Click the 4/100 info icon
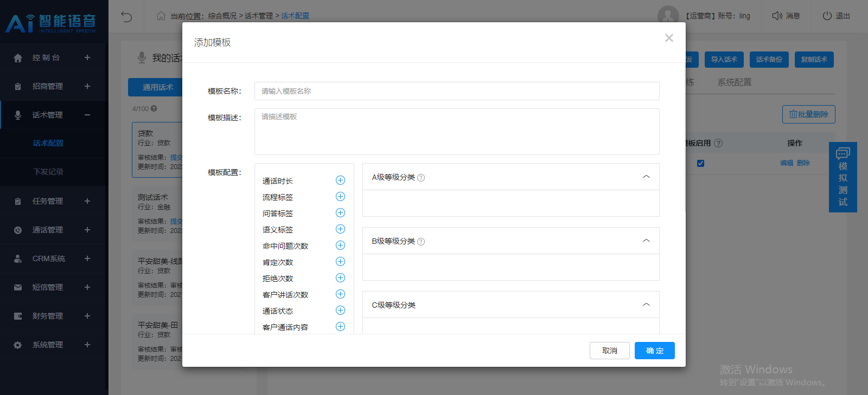The image size is (868, 395). coord(154,108)
